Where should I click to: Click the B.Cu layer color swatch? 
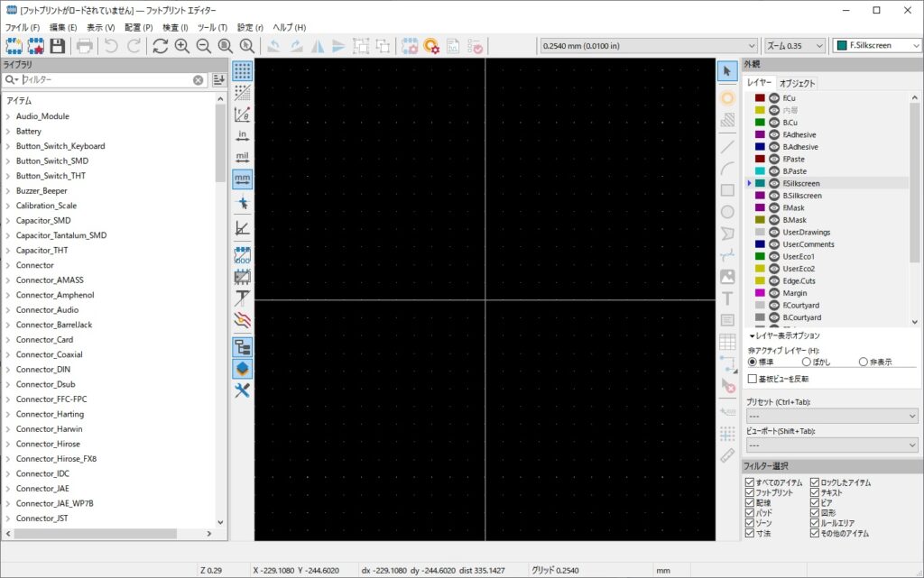(x=760, y=123)
